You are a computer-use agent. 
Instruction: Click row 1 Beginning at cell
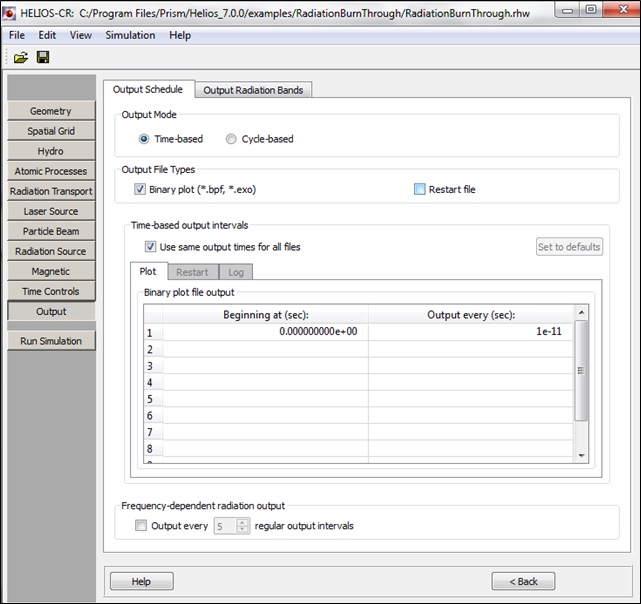click(x=265, y=332)
